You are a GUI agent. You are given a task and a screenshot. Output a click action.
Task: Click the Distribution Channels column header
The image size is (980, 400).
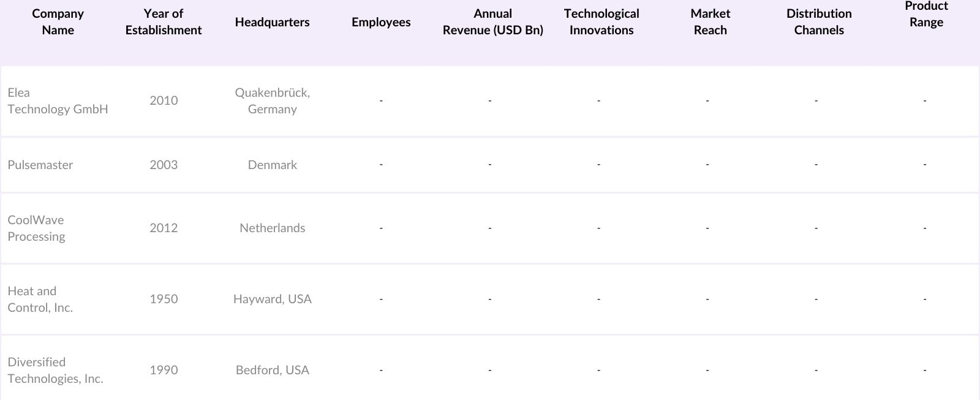coord(819,22)
